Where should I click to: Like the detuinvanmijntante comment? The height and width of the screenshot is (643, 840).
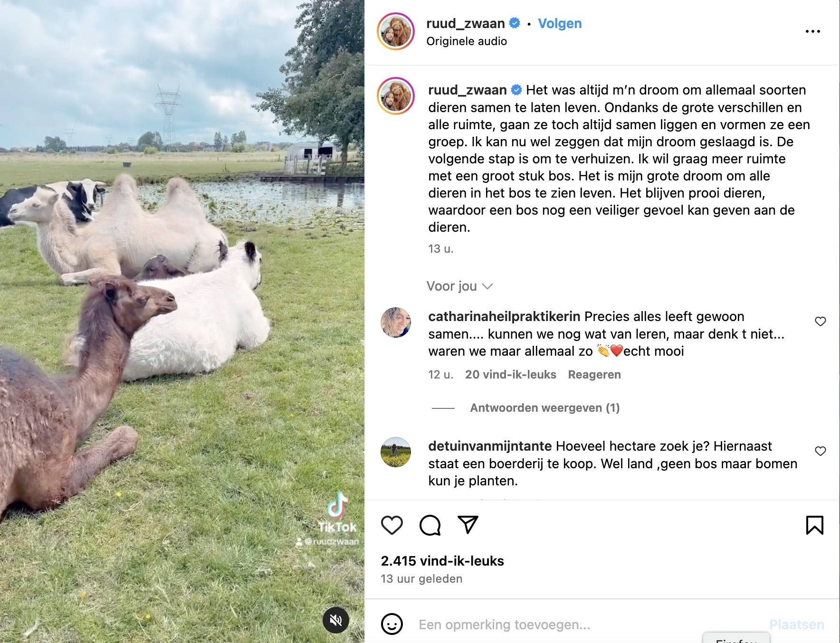[x=821, y=451]
